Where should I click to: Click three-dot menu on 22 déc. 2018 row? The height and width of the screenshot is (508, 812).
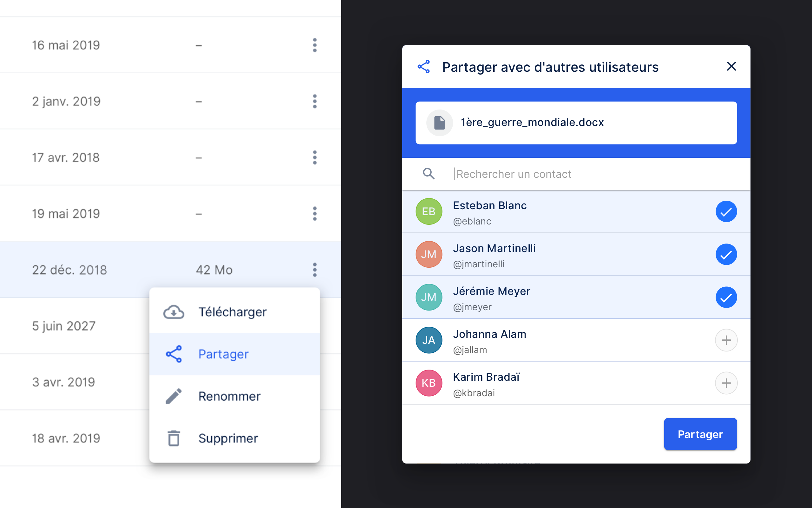click(315, 270)
